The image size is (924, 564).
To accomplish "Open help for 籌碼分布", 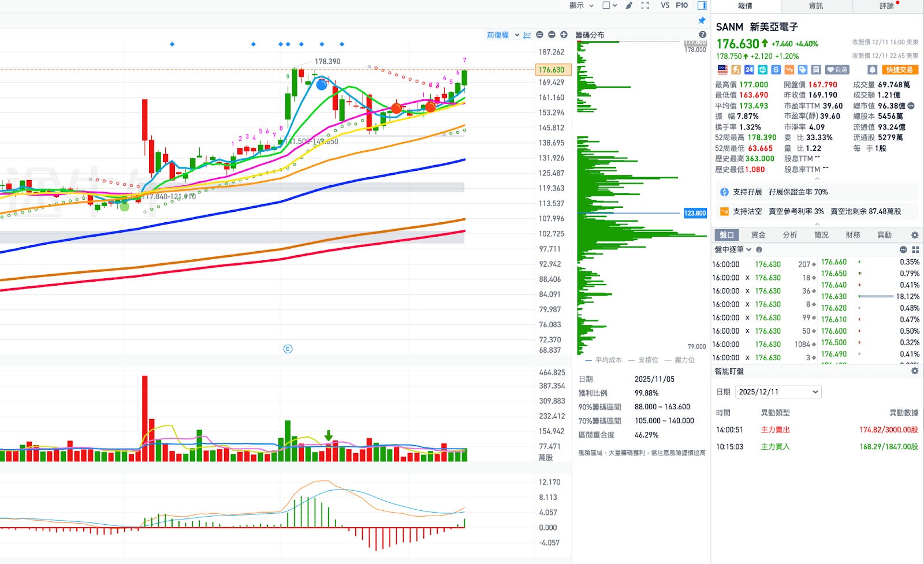I will point(702,35).
